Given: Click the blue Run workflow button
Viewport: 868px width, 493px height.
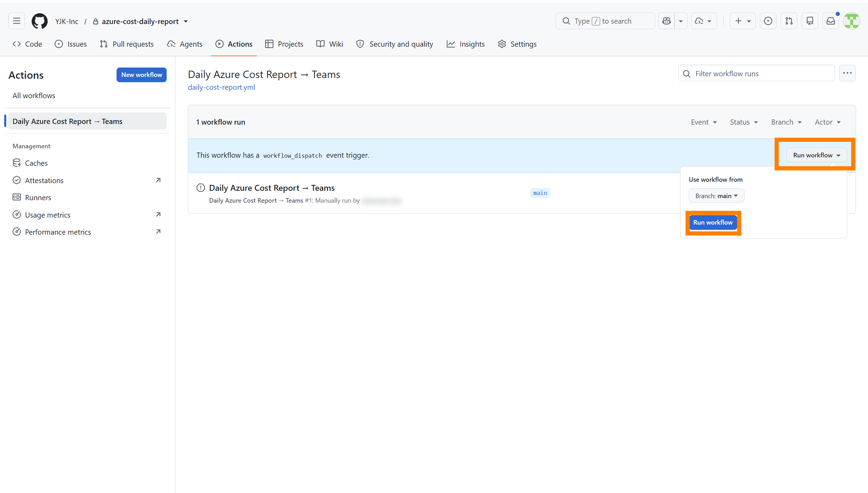Looking at the screenshot, I should pos(713,222).
